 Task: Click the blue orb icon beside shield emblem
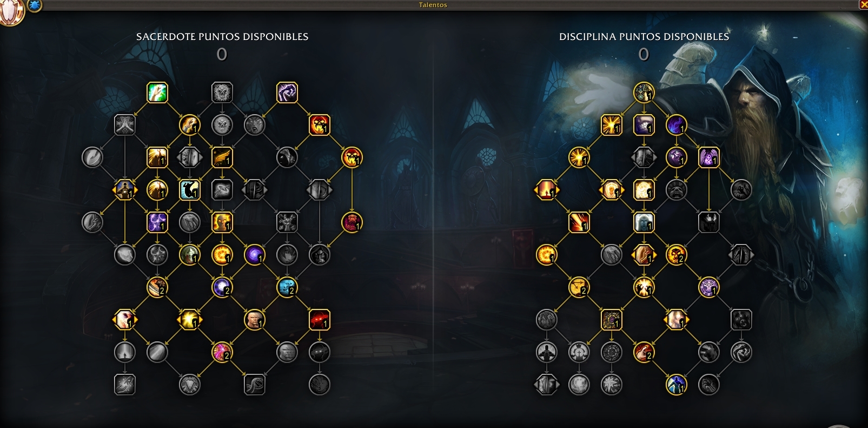coord(35,5)
